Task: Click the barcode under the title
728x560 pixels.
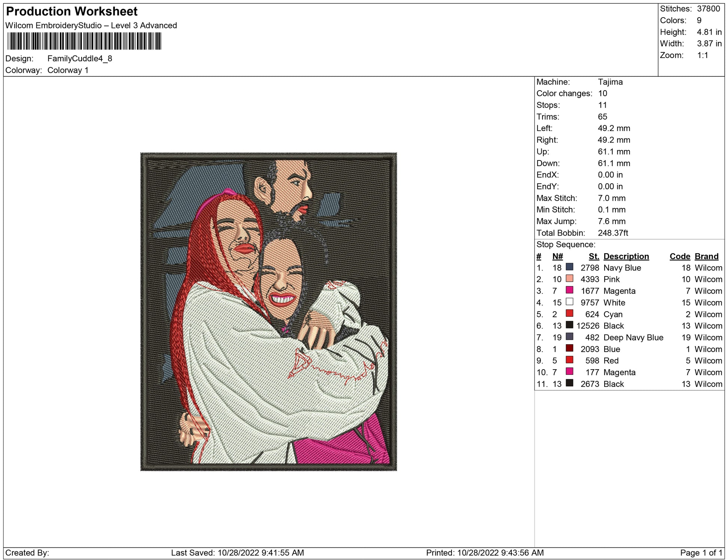Action: [x=84, y=41]
